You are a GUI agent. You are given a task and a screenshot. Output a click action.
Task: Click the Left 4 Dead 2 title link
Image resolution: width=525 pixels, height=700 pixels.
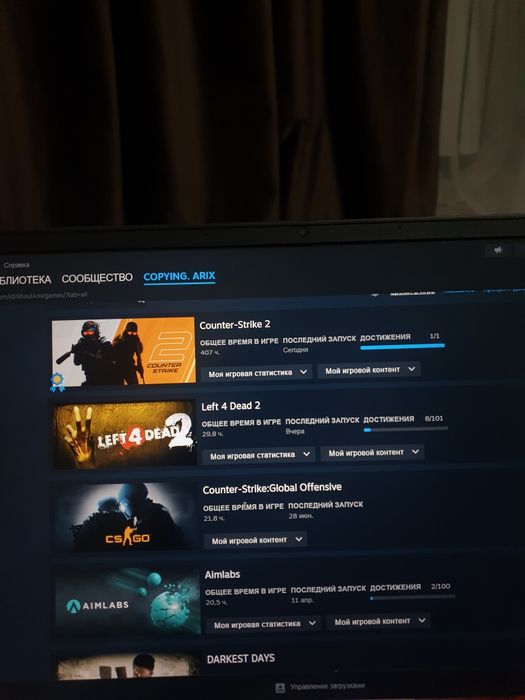(231, 406)
